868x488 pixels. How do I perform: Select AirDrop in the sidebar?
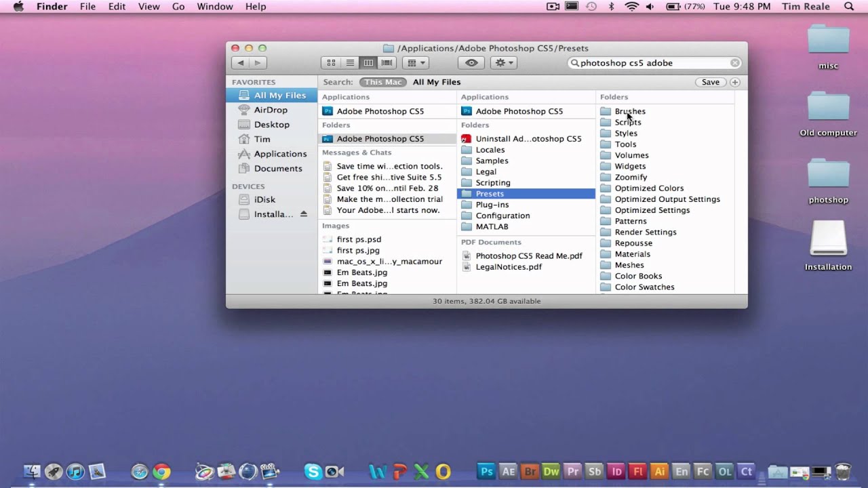(271, 110)
